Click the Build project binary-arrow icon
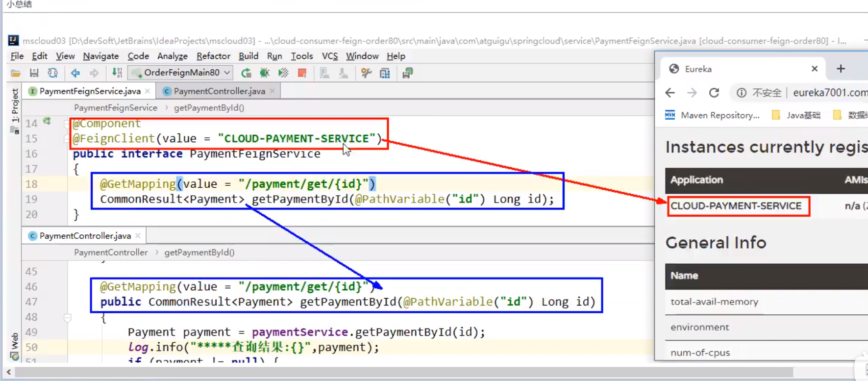The width and height of the screenshot is (868, 381). (117, 73)
